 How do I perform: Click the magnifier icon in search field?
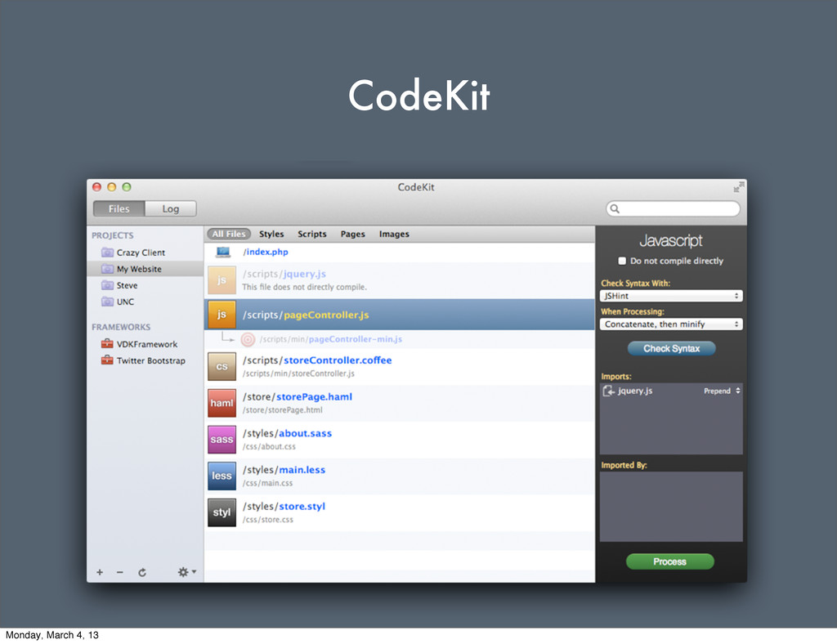point(615,208)
